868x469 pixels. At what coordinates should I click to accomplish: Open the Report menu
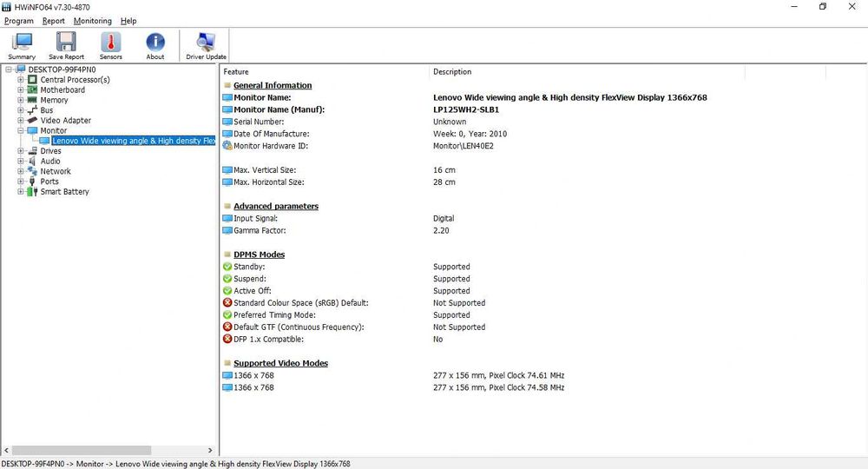click(x=54, y=21)
